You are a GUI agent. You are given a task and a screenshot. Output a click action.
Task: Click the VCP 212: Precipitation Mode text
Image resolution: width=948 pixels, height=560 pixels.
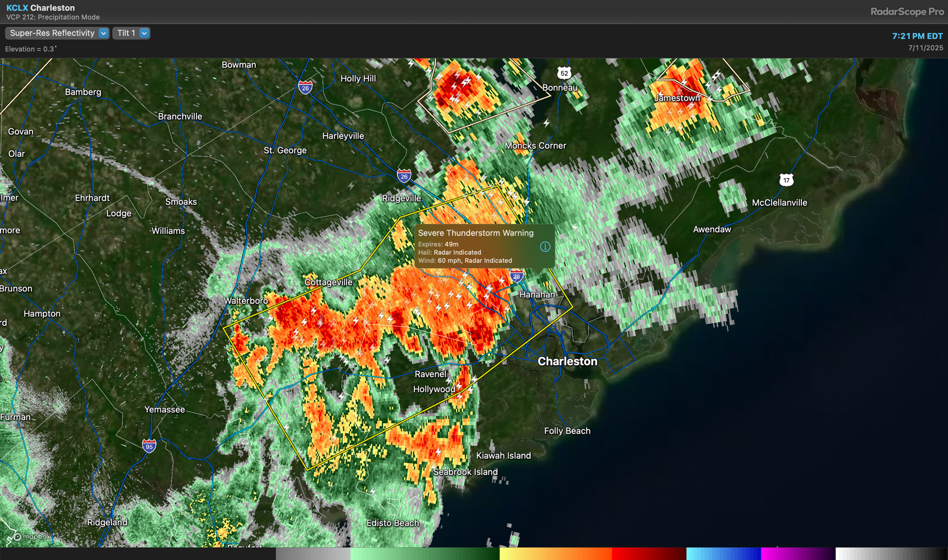tap(53, 17)
